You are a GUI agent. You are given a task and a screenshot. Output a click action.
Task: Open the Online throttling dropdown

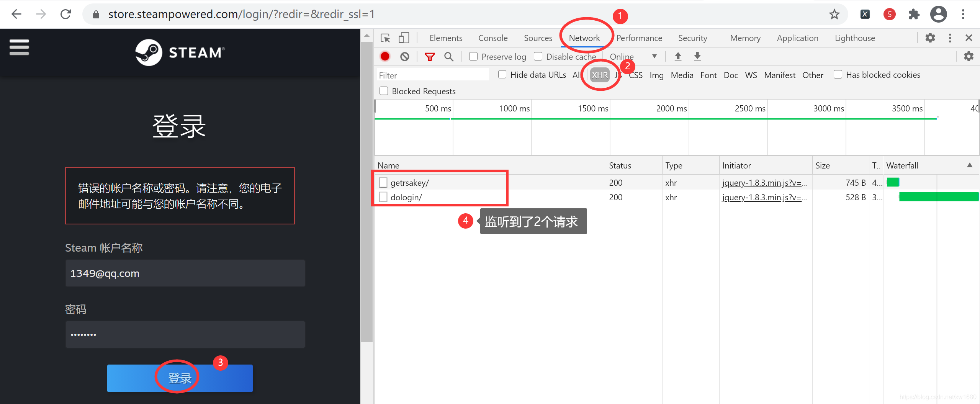633,57
